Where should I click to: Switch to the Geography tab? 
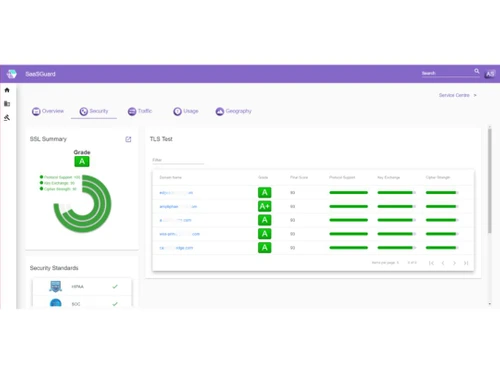233,111
